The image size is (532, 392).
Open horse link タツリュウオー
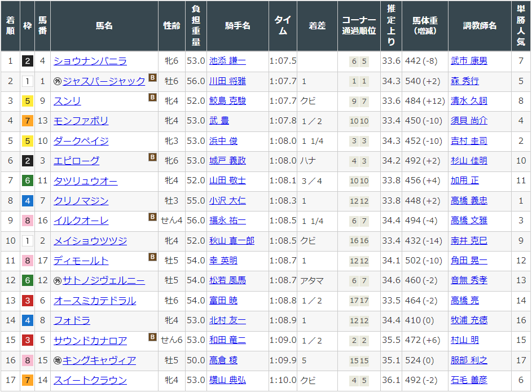click(86, 180)
